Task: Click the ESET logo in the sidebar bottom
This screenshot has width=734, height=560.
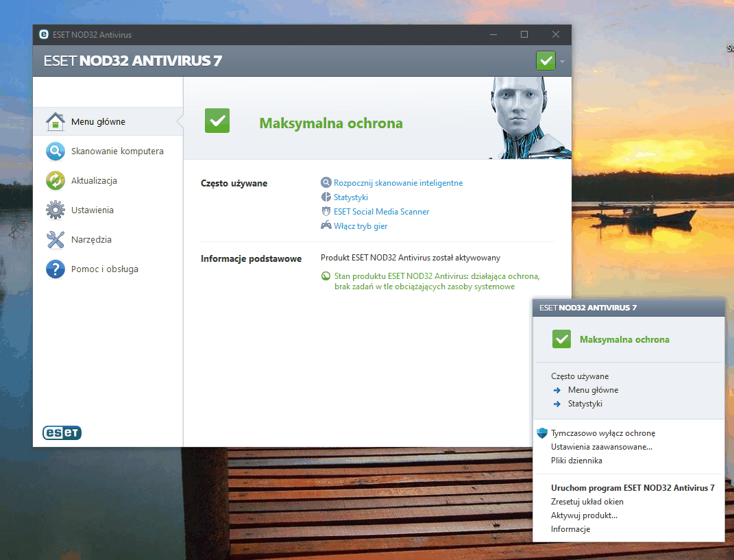Action: pos(62,433)
